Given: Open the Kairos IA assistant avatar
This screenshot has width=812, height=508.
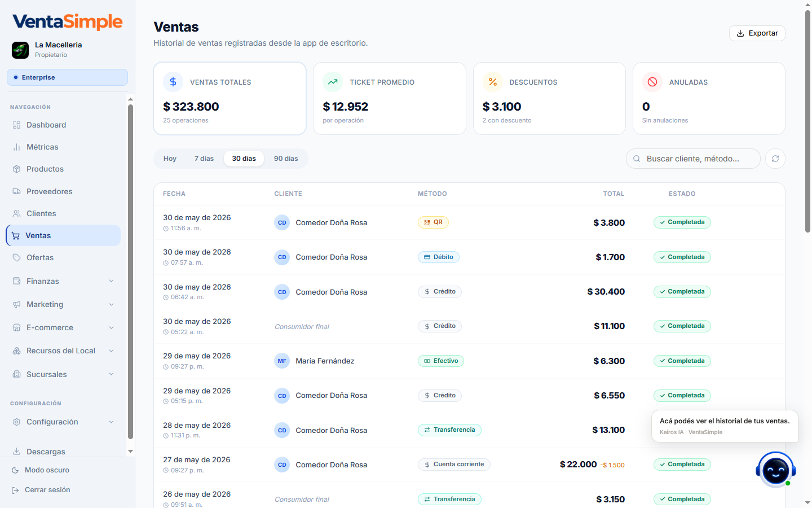Looking at the screenshot, I should point(776,470).
